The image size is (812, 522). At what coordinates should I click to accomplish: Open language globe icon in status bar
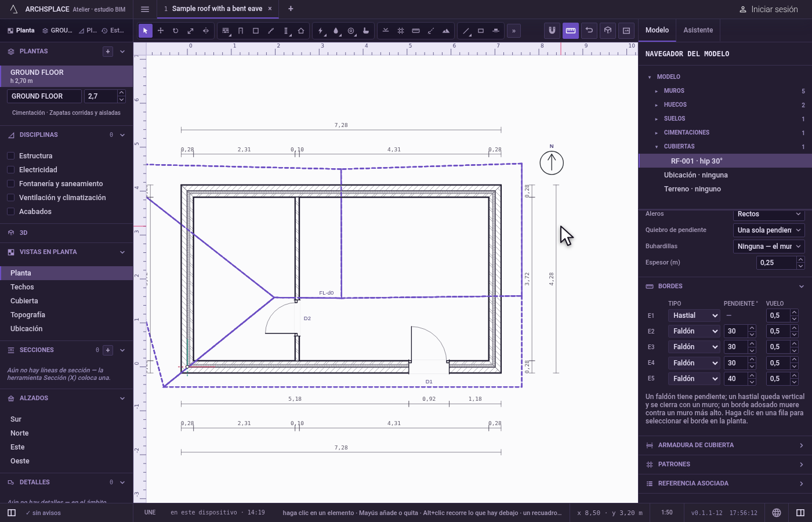pos(777,513)
